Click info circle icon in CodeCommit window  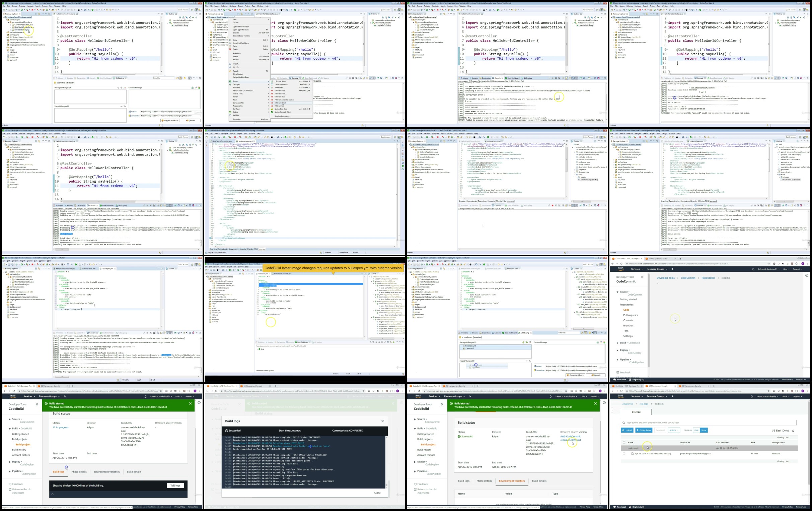pos(807,275)
